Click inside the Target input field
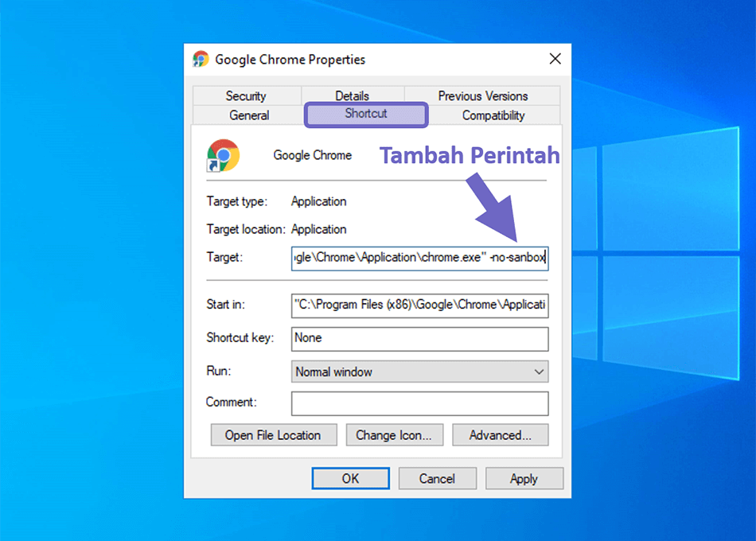This screenshot has height=541, width=756. tap(420, 258)
